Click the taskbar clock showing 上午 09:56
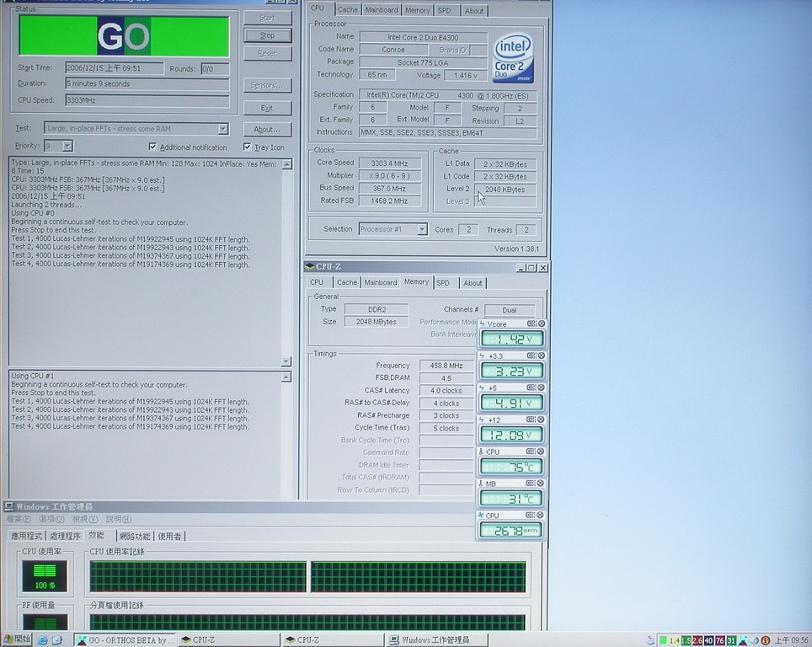 point(791,641)
